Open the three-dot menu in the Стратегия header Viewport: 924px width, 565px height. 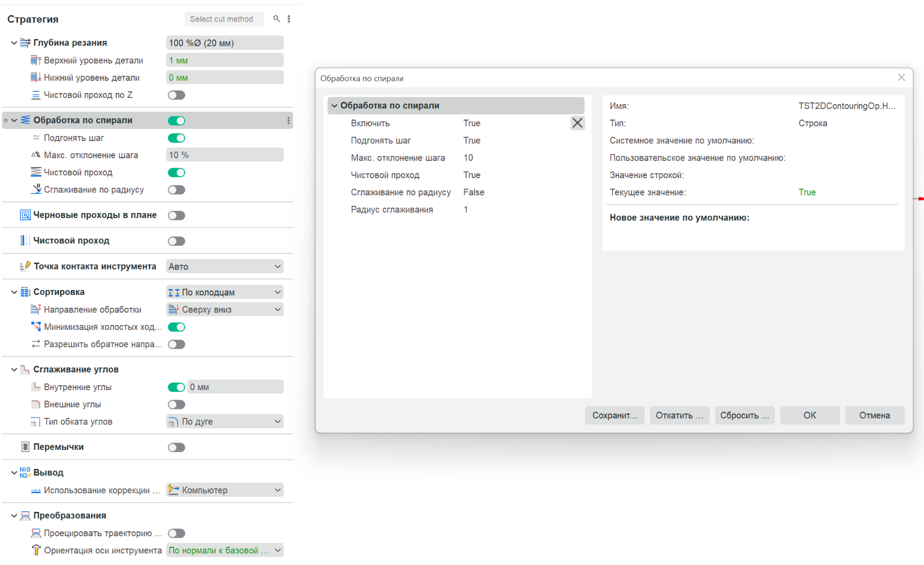(289, 19)
